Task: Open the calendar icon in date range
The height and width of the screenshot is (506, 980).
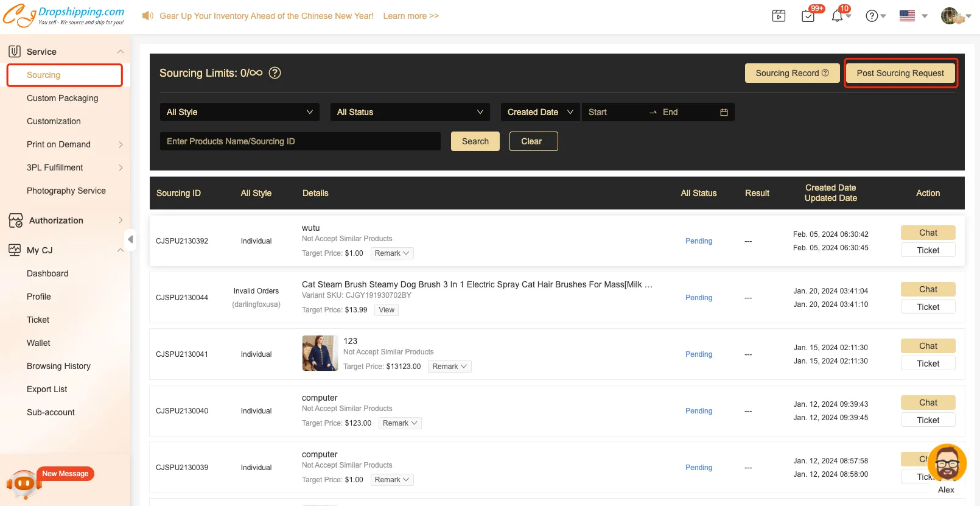Action: coord(724,112)
